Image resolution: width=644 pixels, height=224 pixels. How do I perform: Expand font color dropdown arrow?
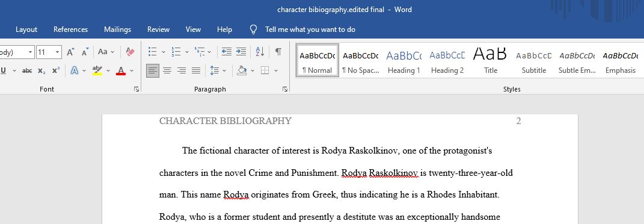[132, 70]
